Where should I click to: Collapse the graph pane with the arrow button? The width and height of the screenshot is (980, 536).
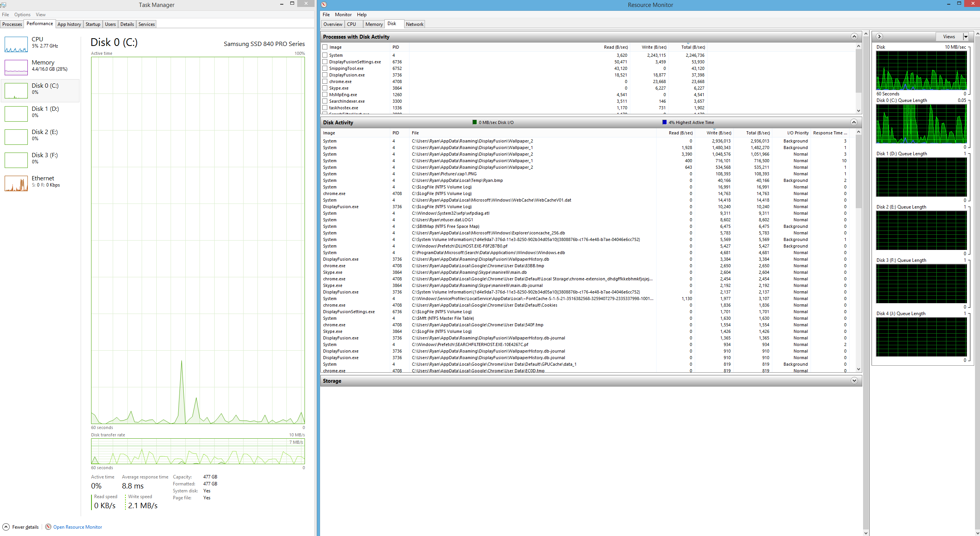click(879, 37)
